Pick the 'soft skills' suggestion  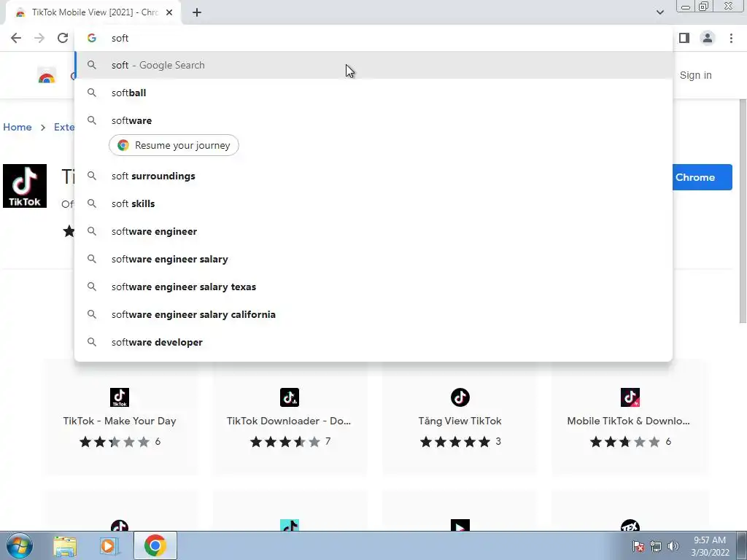point(373,204)
